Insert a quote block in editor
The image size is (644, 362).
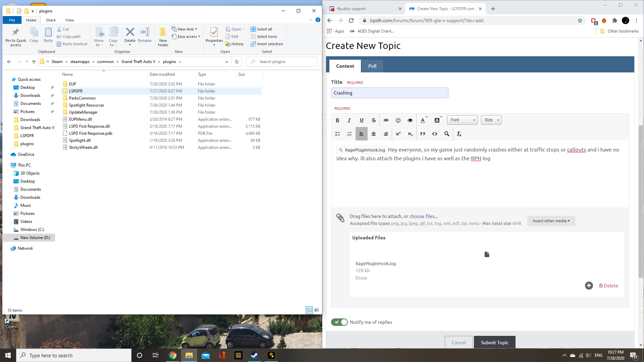click(423, 134)
